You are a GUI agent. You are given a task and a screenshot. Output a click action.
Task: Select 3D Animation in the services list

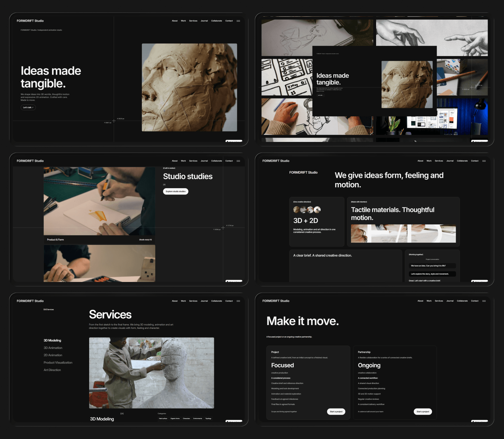53,348
